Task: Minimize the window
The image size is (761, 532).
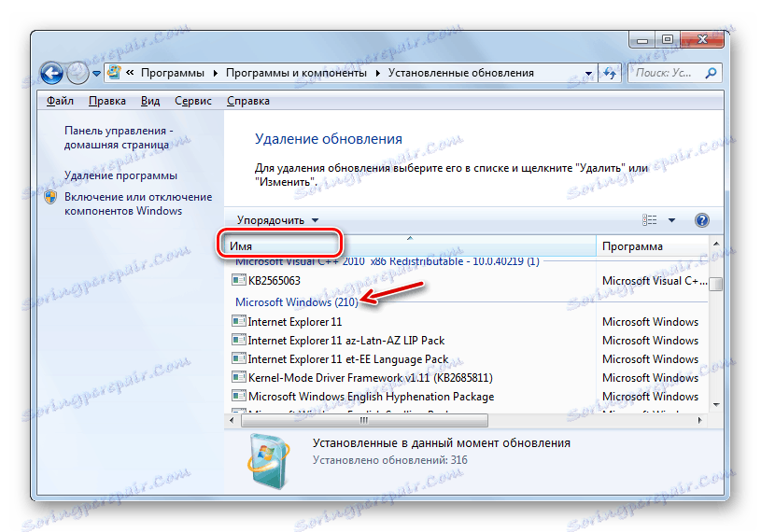Action: [642, 40]
